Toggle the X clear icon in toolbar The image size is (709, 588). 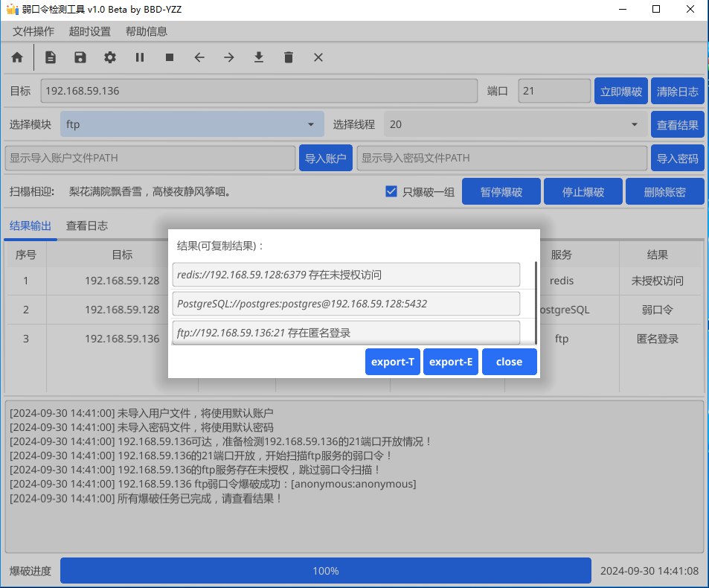tap(318, 57)
